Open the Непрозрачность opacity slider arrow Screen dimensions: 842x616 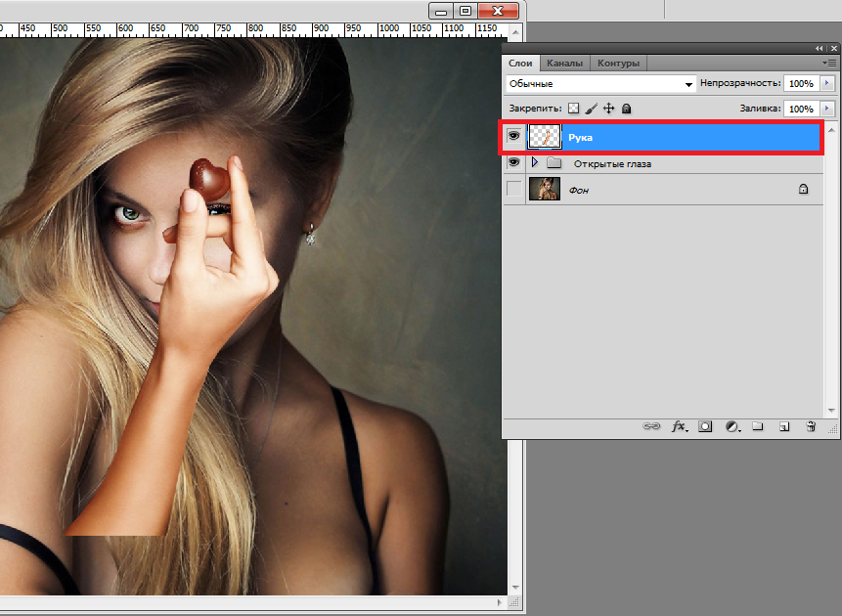coord(827,84)
